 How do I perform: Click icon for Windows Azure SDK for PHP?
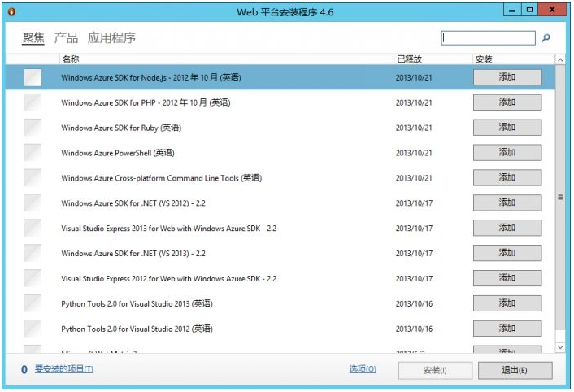coord(33,102)
